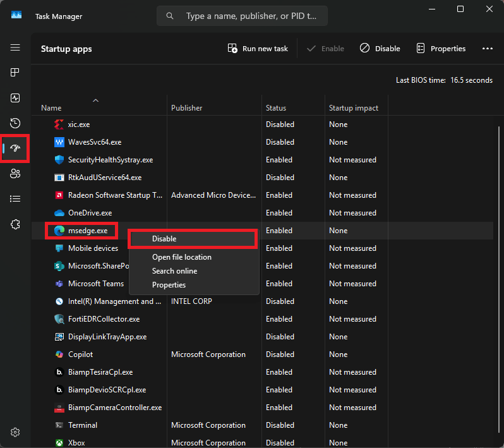Select the OneDrive.exe startup entry

click(90, 213)
